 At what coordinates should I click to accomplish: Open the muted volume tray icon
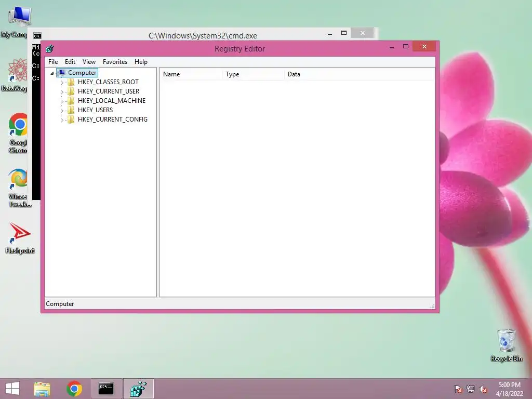[x=483, y=389]
